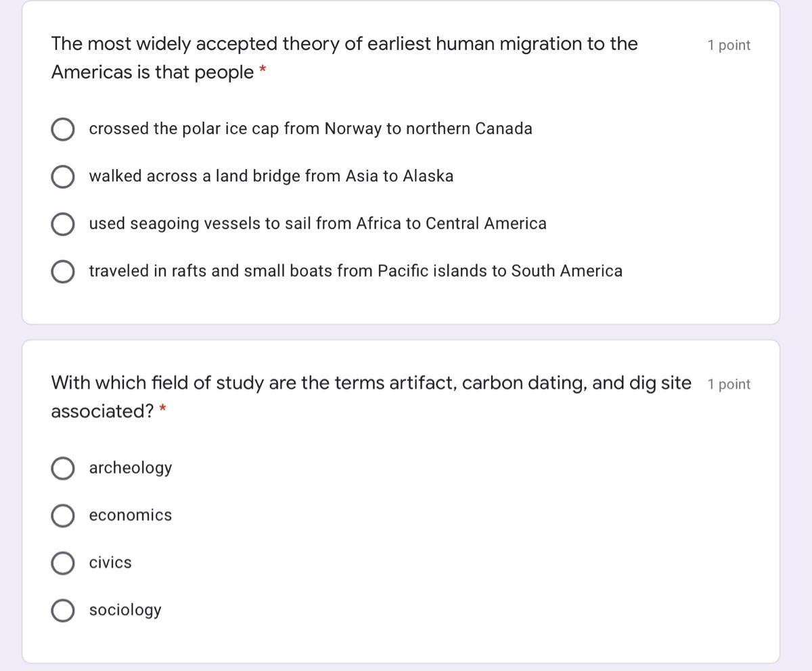The image size is (812, 671).
Task: Select the archeology radio circle
Action: [x=63, y=468]
